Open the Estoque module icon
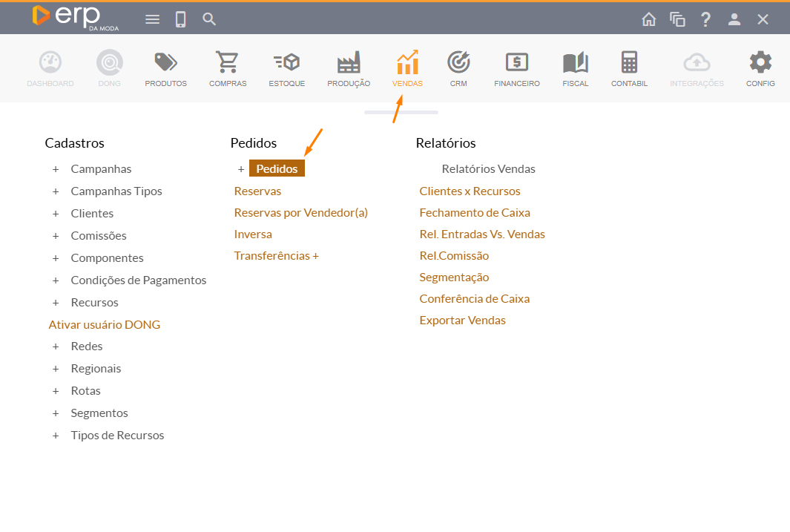790x532 pixels. coord(286,63)
